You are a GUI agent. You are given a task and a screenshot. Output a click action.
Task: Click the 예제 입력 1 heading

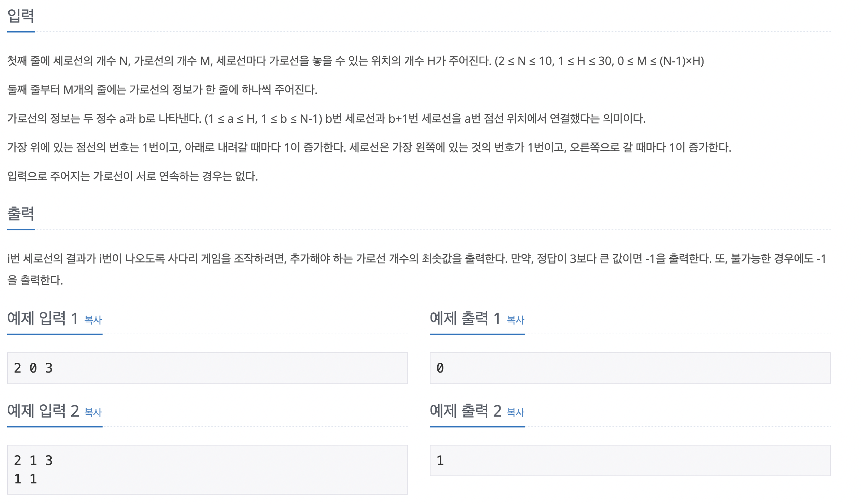click(43, 318)
